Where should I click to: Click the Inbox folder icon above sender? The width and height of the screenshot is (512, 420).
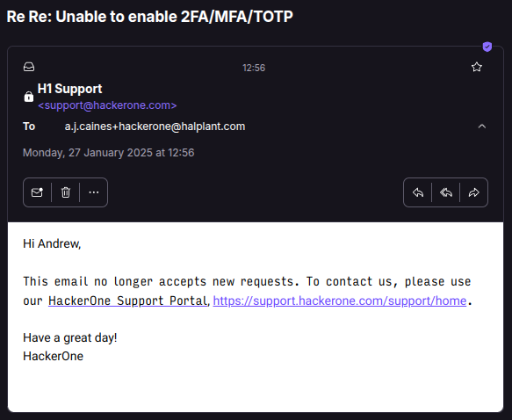[29, 67]
